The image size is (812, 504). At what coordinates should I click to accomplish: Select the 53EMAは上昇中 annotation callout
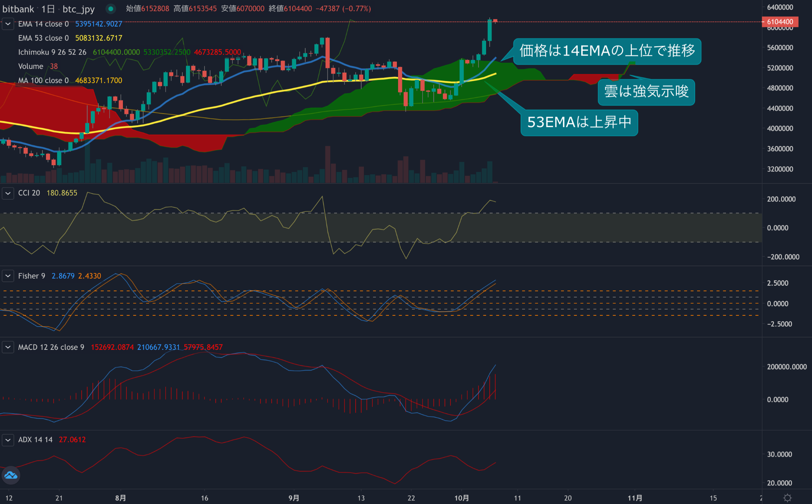coord(579,122)
